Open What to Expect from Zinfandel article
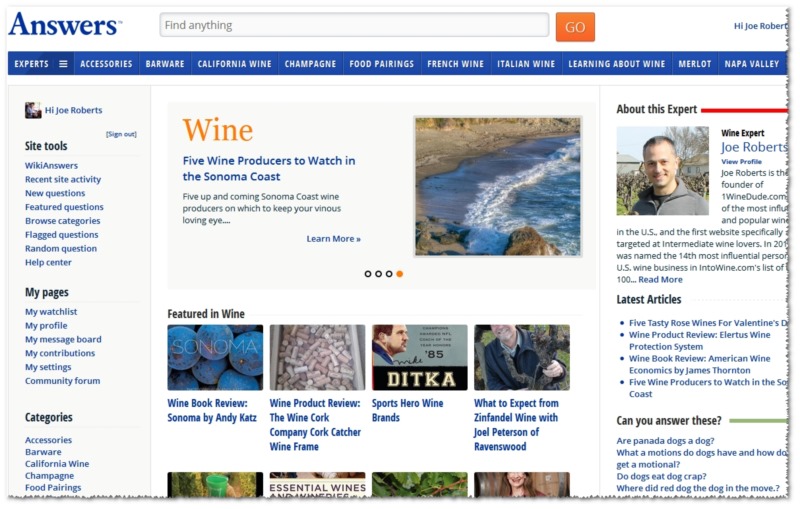Image resolution: width=800 pixels, height=509 pixels. point(516,425)
